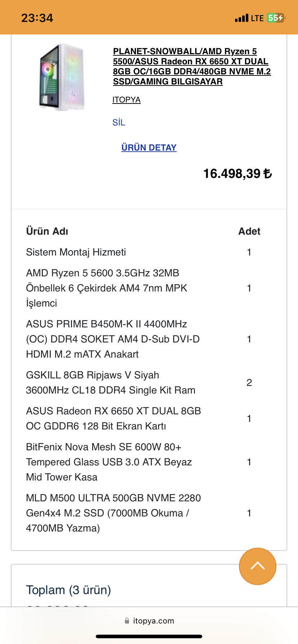The height and width of the screenshot is (644, 298).
Task: Tap the padlock icon beside itopya.com
Action: click(x=127, y=621)
